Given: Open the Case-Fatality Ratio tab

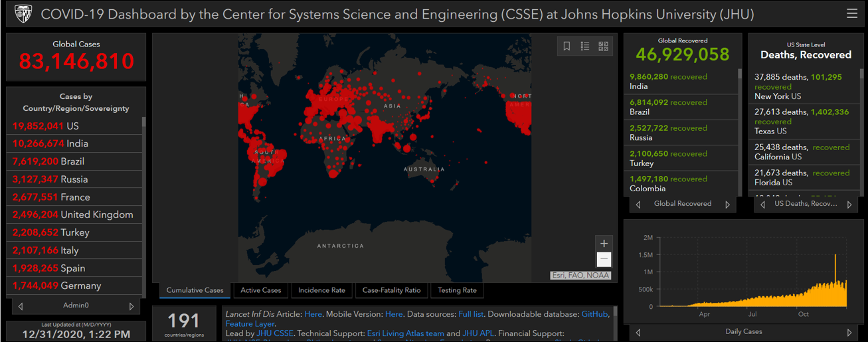Looking at the screenshot, I should point(391,290).
